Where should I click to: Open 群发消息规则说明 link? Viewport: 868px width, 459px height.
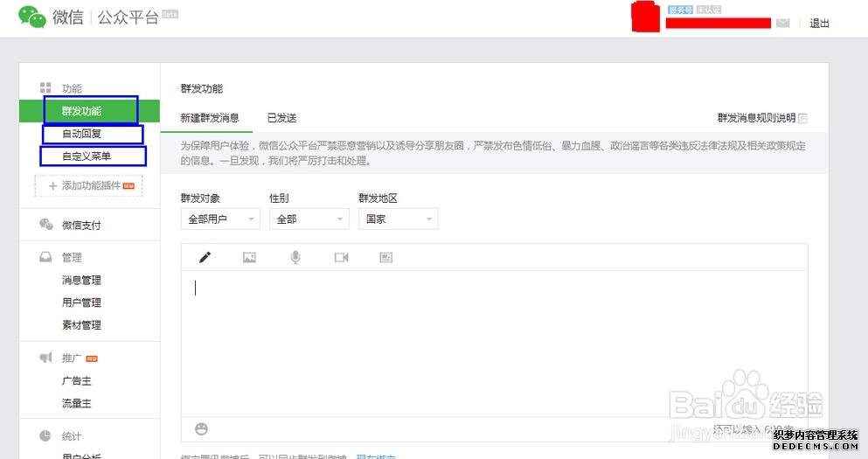click(x=756, y=117)
